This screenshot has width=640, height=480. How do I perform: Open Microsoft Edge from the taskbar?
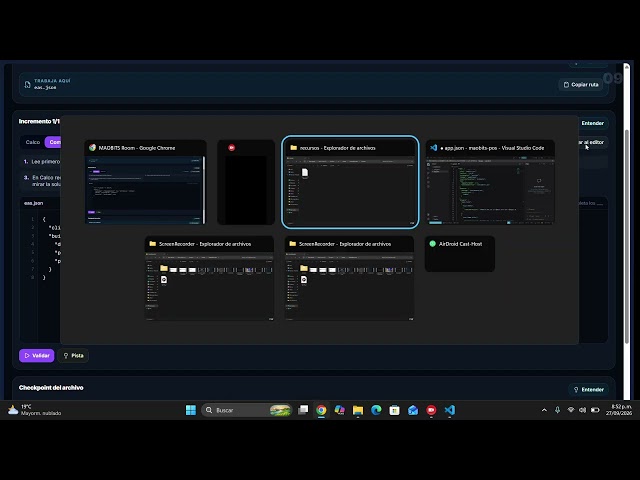coord(376,410)
